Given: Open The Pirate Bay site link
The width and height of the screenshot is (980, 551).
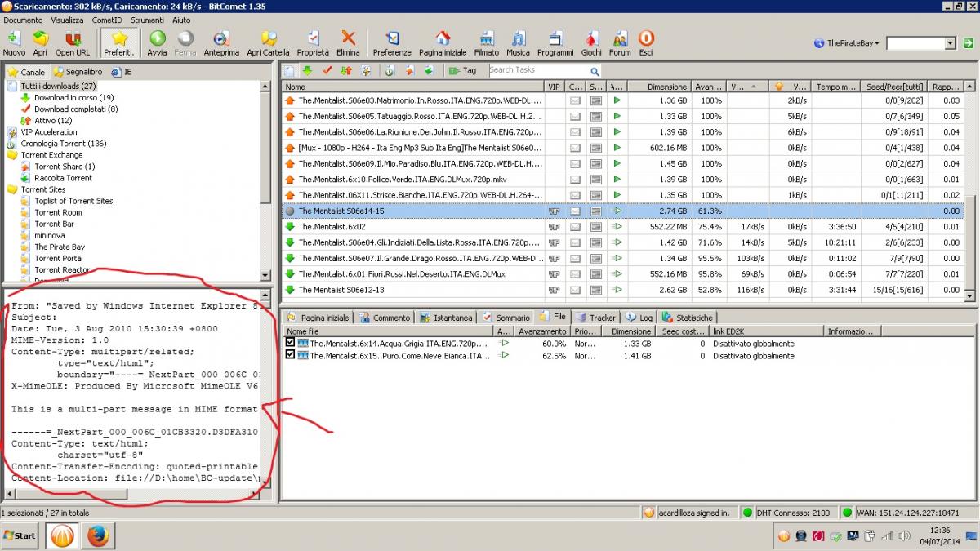Looking at the screenshot, I should coord(59,247).
